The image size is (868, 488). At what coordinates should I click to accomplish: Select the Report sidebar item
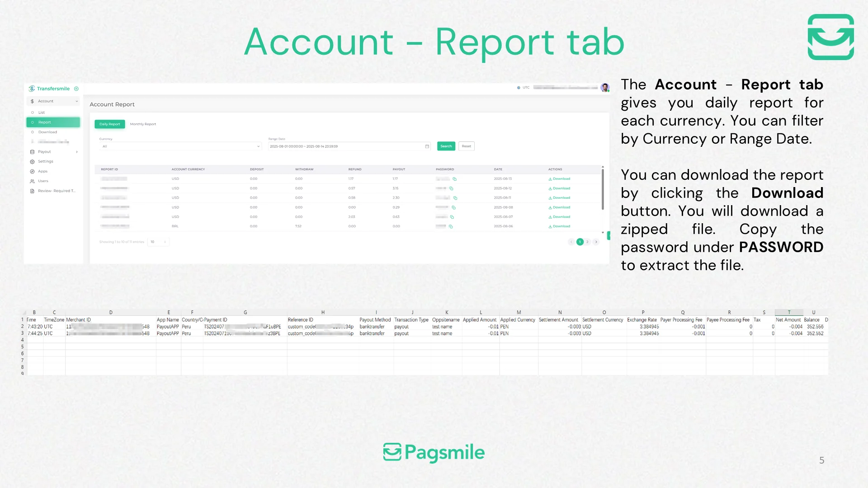(x=53, y=122)
